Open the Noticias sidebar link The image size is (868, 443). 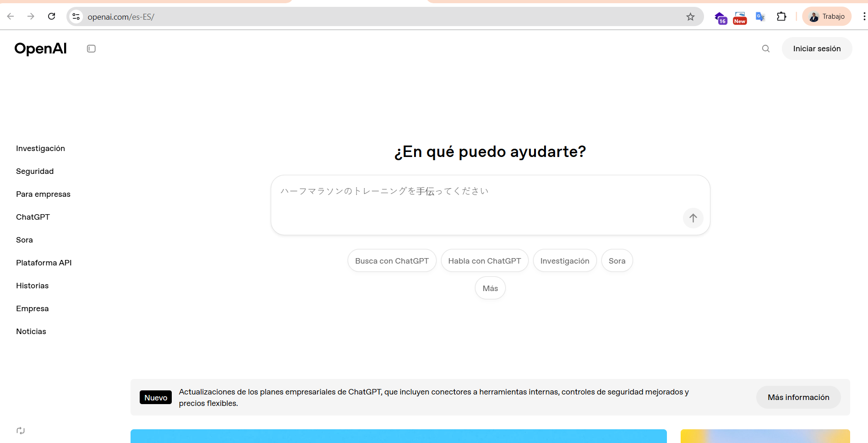tap(31, 331)
